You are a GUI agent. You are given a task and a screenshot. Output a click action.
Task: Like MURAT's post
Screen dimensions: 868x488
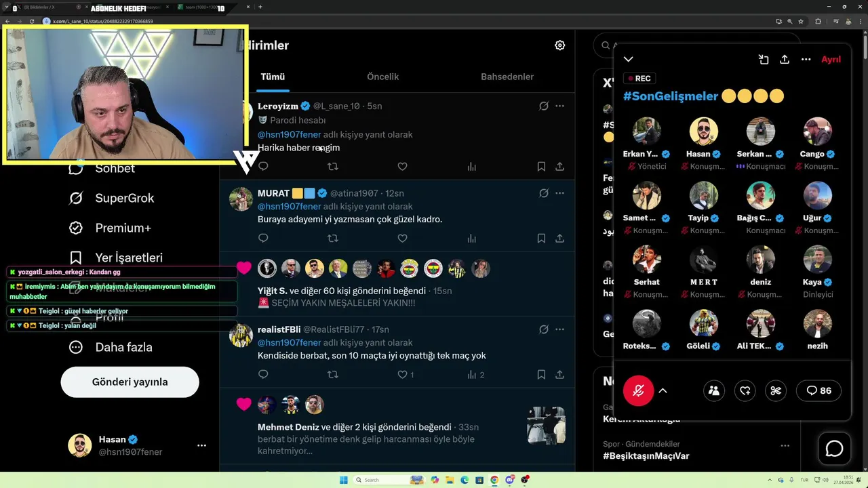pyautogui.click(x=402, y=238)
